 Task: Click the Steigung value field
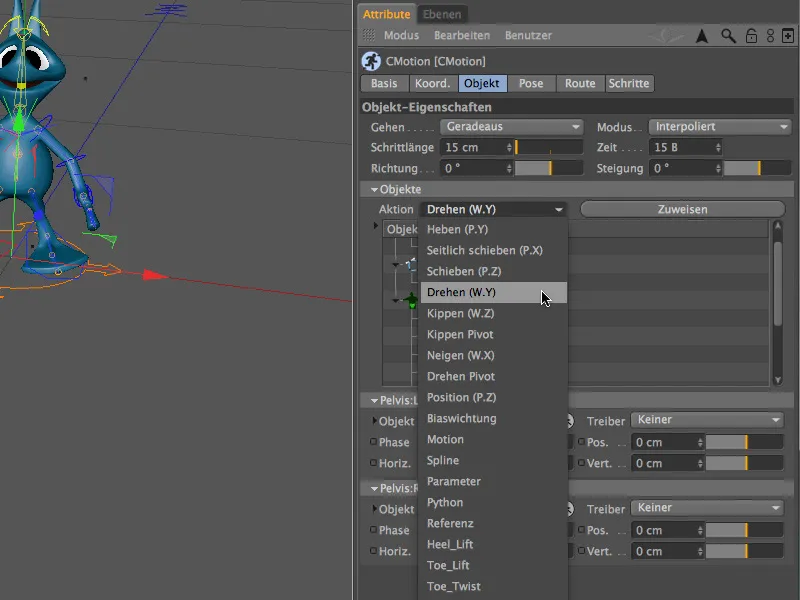[685, 168]
